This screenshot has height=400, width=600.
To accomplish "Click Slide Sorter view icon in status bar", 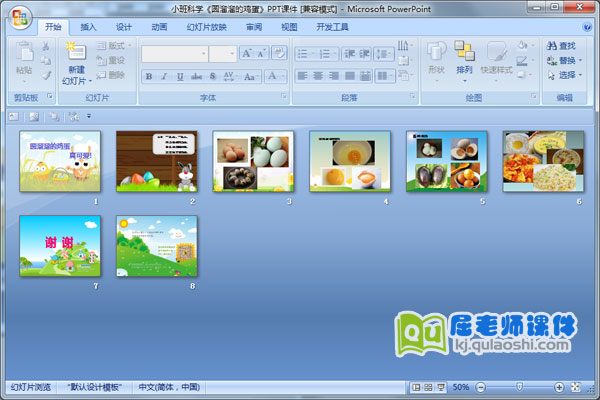I will pyautogui.click(x=428, y=387).
